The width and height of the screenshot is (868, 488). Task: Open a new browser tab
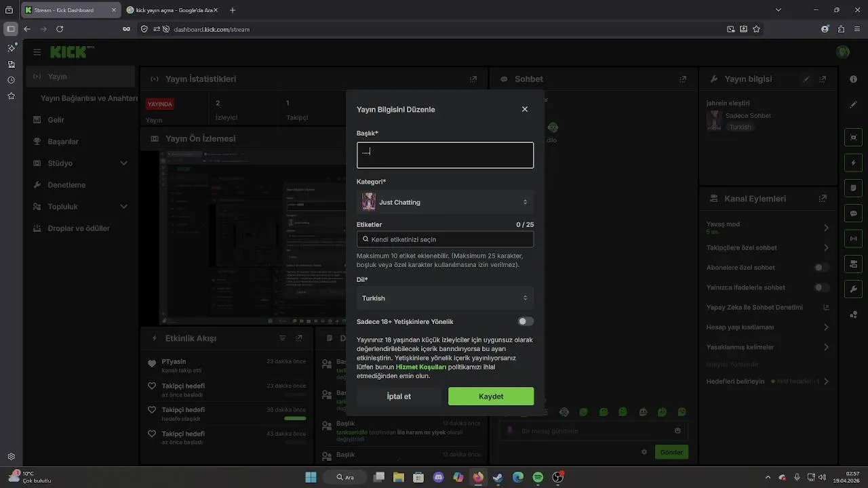[233, 10]
